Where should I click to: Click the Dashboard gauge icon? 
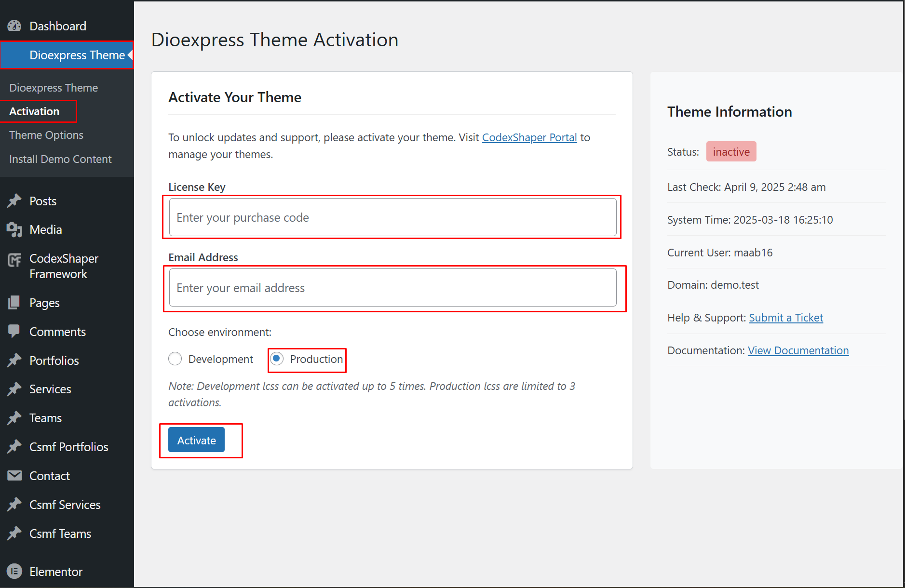14,26
